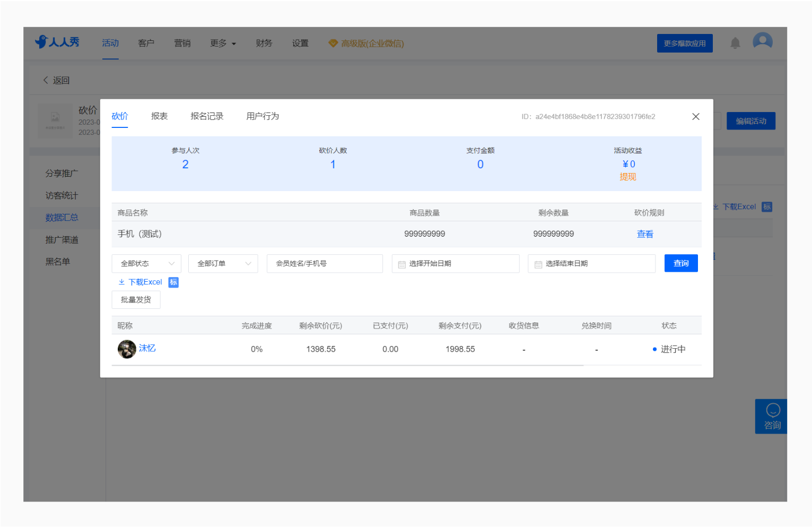
Task: Switch to the 报表 tab
Action: tap(159, 116)
